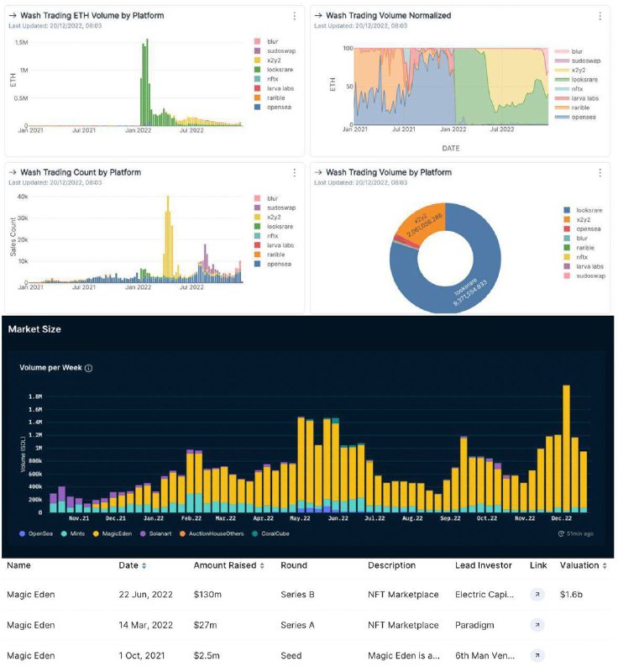Toggle OpenSea series in Volume per Week legend
Screen dimensions: 618x672
[x=36, y=533]
